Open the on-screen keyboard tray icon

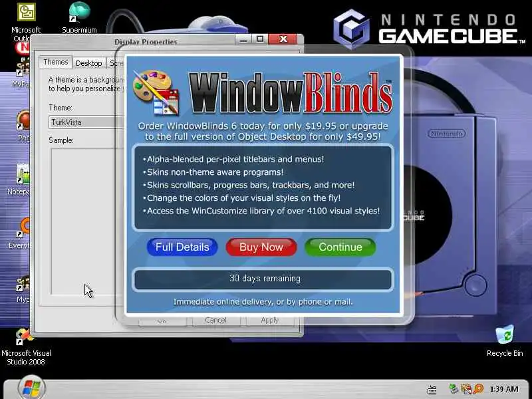click(432, 389)
